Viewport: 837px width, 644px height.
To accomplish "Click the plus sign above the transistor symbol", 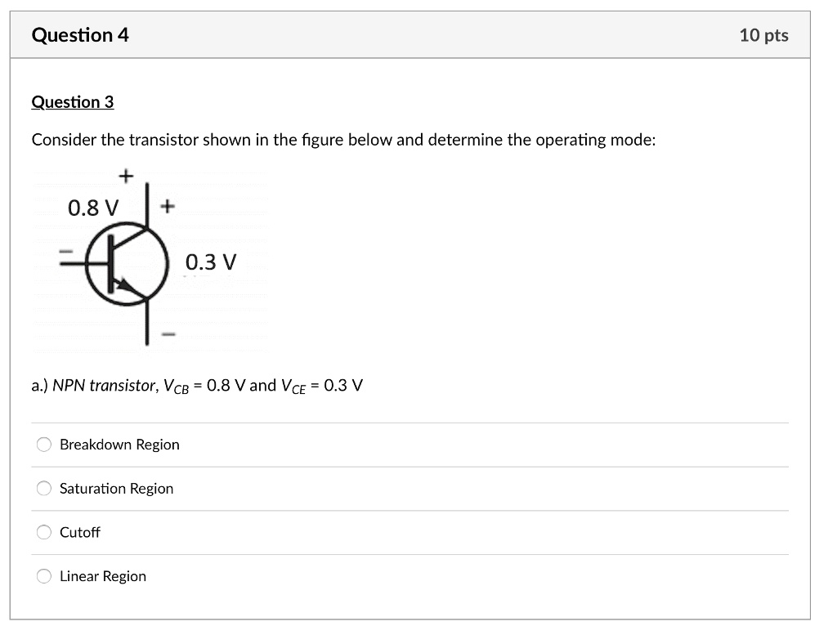I will [124, 176].
